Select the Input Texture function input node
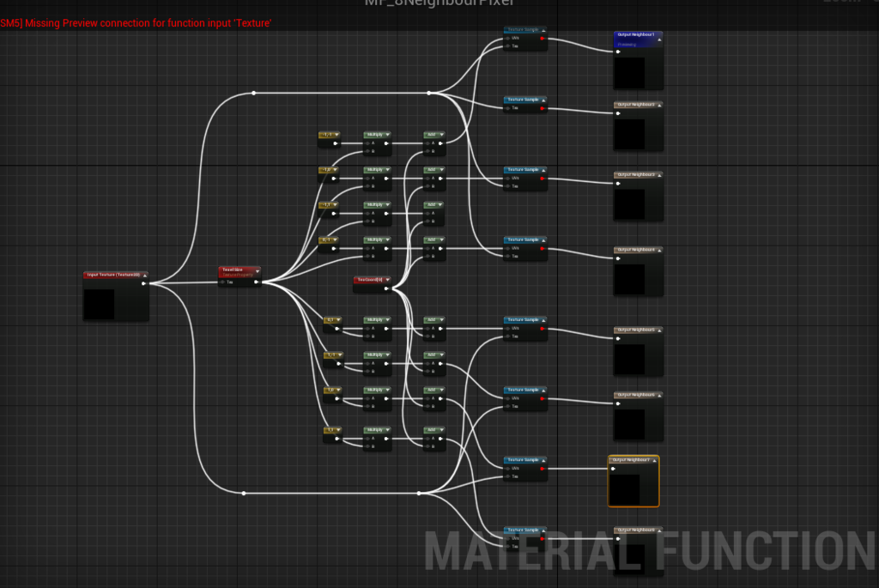The width and height of the screenshot is (879, 588). point(116,296)
